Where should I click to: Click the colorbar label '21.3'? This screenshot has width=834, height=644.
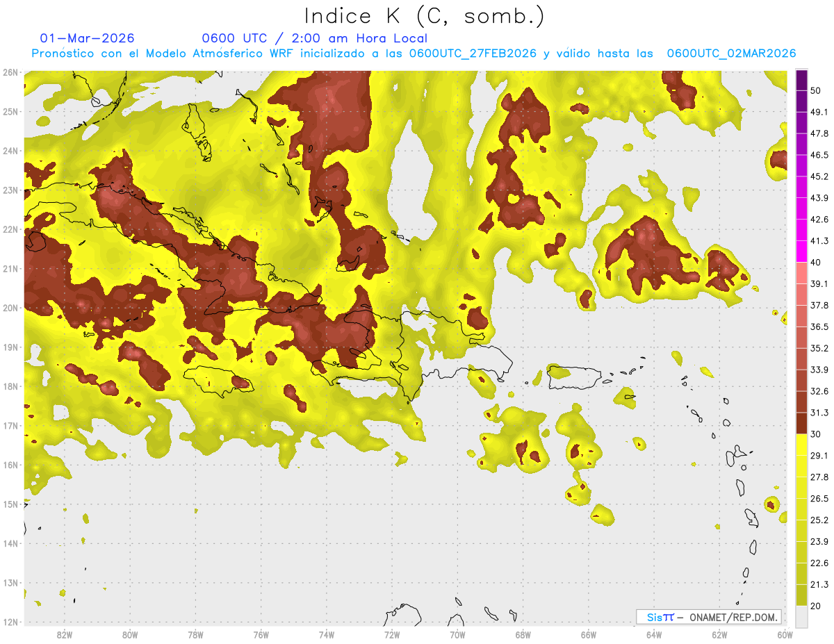tap(819, 584)
